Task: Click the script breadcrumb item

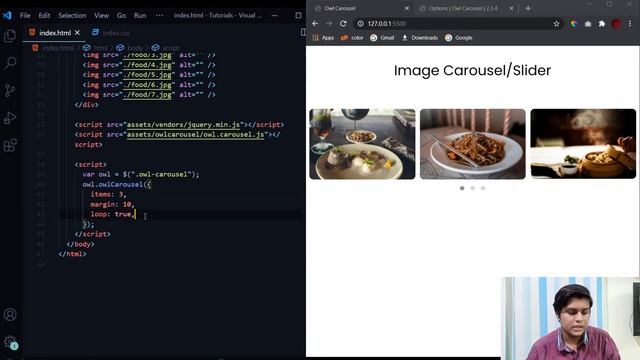Action: [x=171, y=48]
